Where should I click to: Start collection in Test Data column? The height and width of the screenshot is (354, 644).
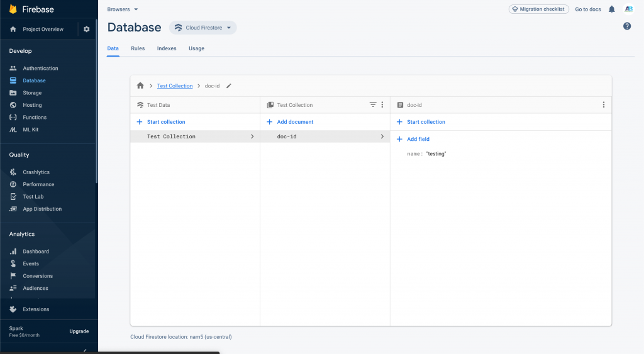point(161,122)
